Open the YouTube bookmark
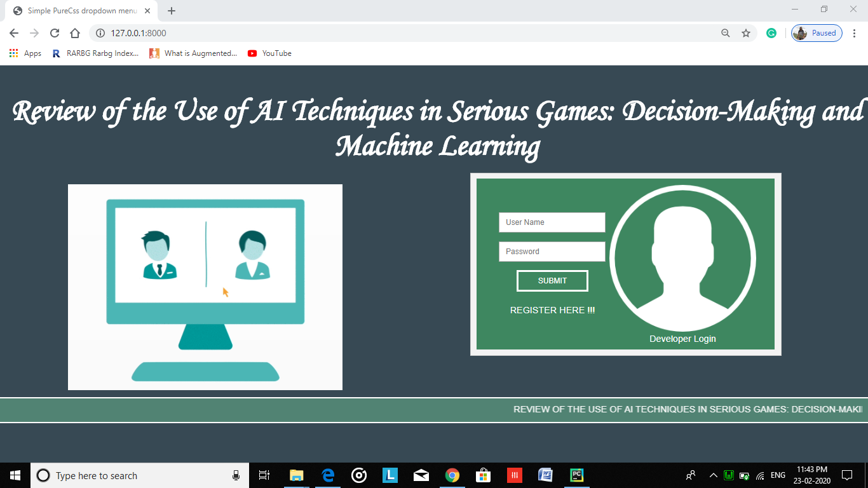 pos(270,53)
